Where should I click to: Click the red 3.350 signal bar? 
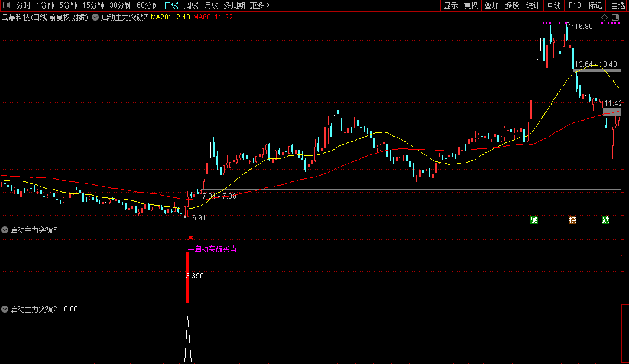point(187,277)
